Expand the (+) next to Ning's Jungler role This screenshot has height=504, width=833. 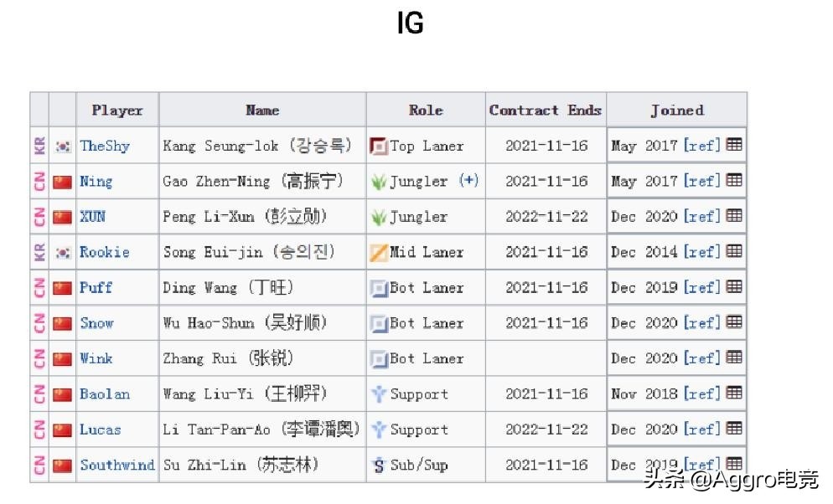pos(468,180)
